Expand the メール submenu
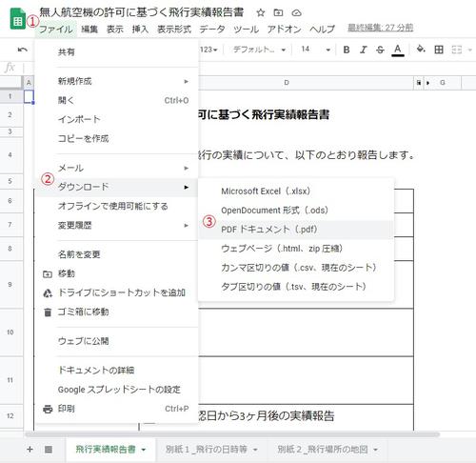 [117, 168]
